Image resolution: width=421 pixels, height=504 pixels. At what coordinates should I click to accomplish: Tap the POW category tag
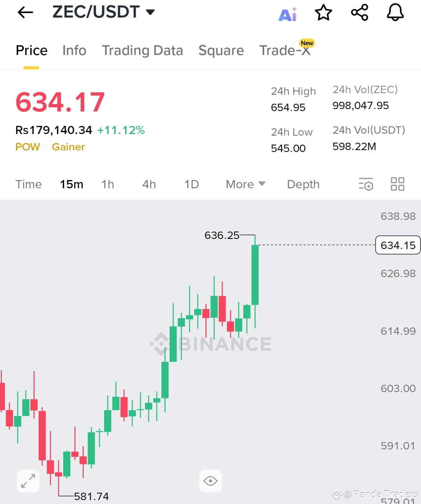pos(28,147)
